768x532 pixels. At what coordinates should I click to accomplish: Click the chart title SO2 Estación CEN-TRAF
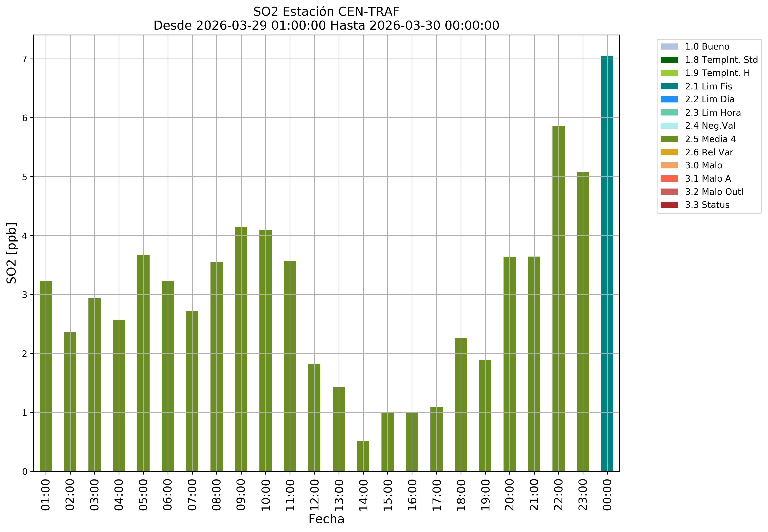coord(326,12)
